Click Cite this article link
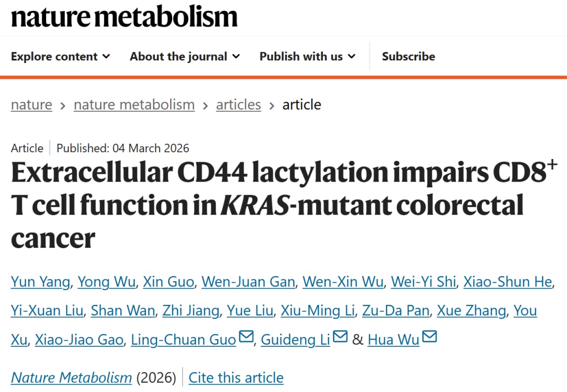Viewport: 567px width, 392px height. [236, 378]
